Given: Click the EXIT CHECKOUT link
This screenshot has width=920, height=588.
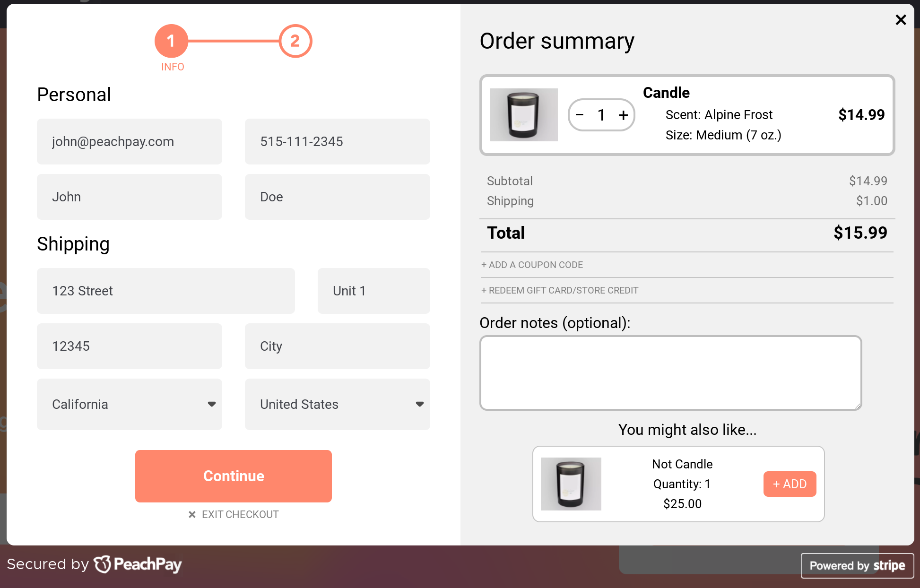Looking at the screenshot, I should tap(234, 514).
